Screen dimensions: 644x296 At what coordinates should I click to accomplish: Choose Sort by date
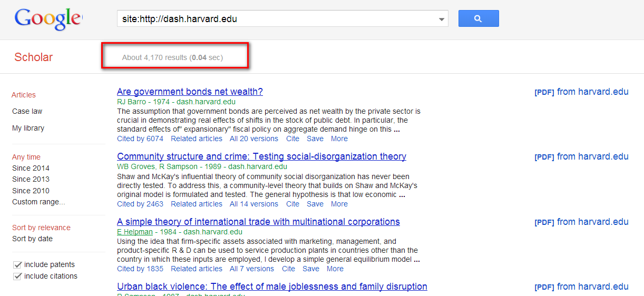point(32,239)
